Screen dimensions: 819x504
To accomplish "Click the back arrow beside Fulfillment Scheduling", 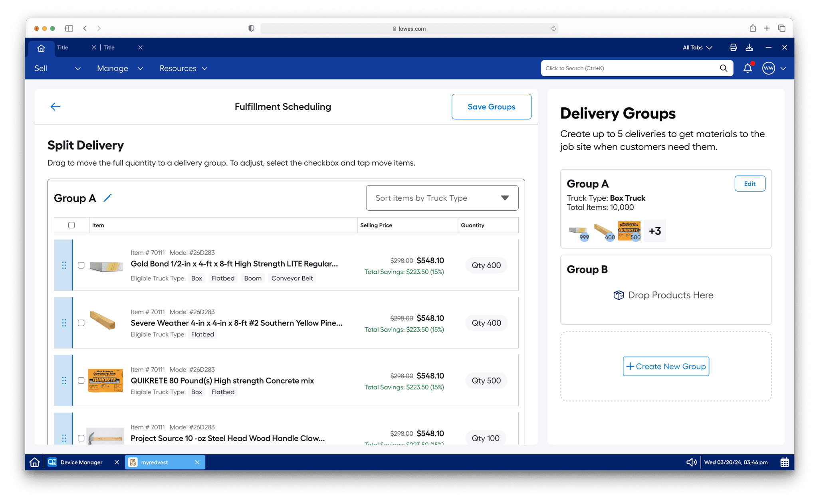I will coord(55,107).
